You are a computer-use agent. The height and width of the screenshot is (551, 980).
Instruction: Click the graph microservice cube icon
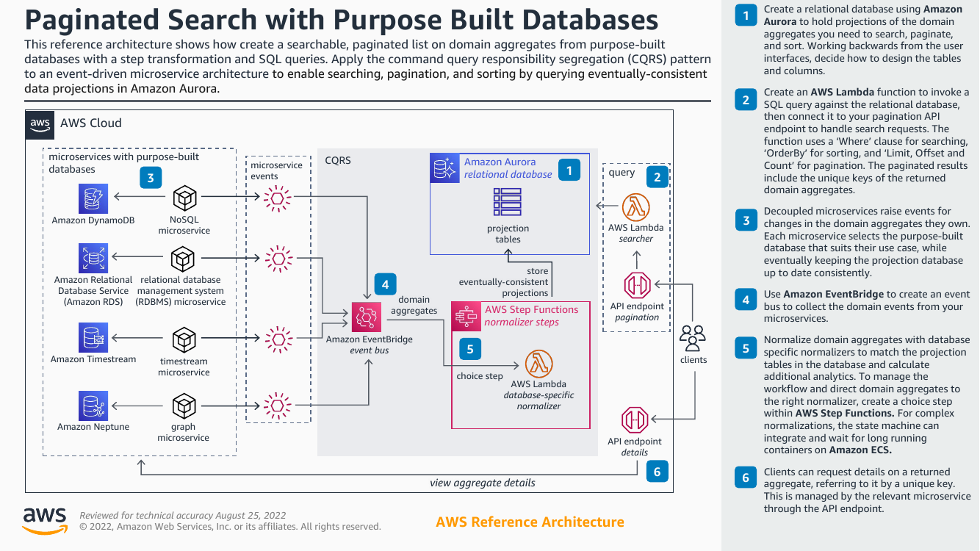(x=184, y=406)
